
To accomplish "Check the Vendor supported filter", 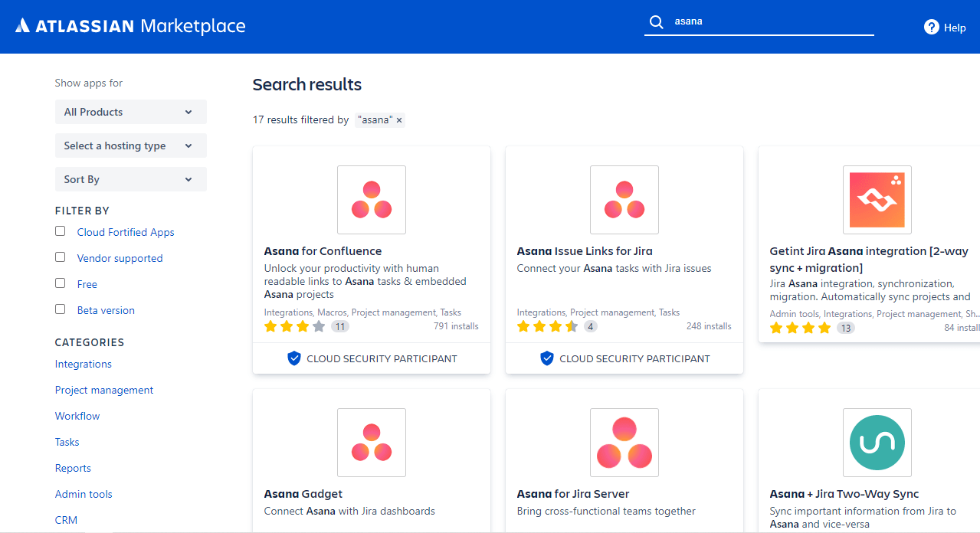I will tap(60, 257).
